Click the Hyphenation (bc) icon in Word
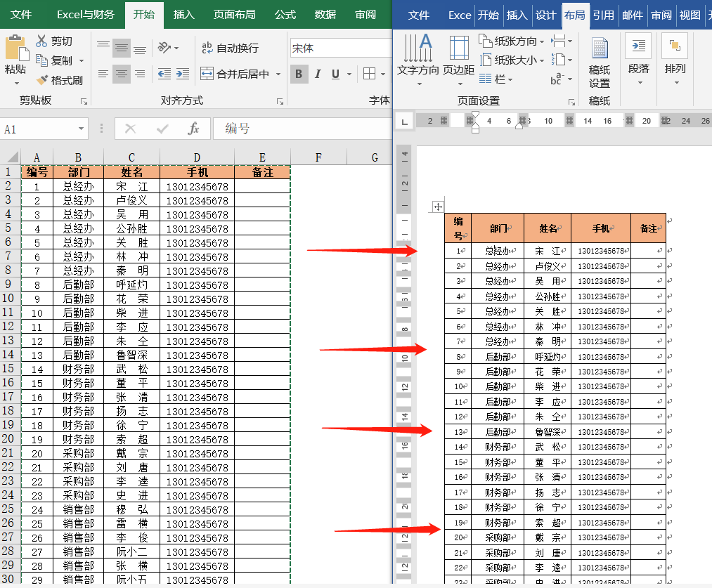Screen dimensions: 712x588 pos(557,79)
